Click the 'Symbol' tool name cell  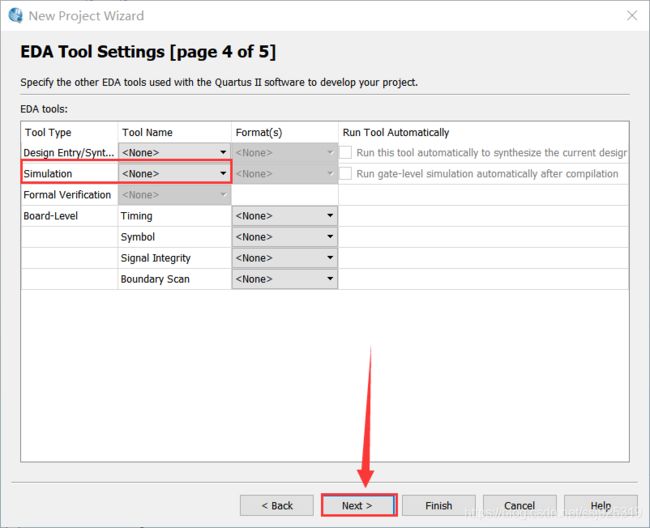click(175, 237)
